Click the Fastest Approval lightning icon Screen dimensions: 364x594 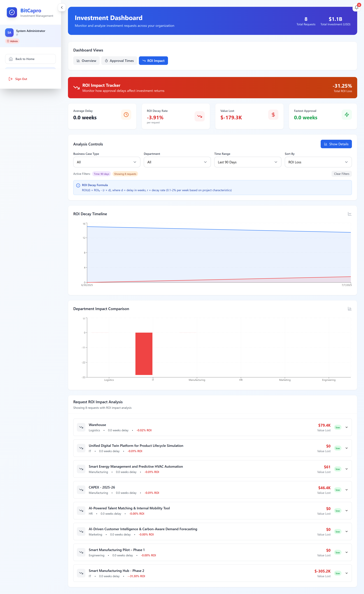tap(347, 115)
